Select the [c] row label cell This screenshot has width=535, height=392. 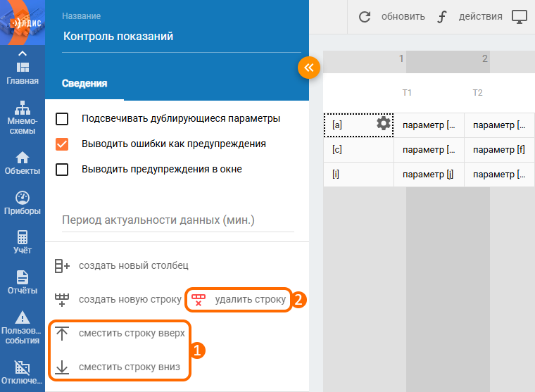(358, 150)
